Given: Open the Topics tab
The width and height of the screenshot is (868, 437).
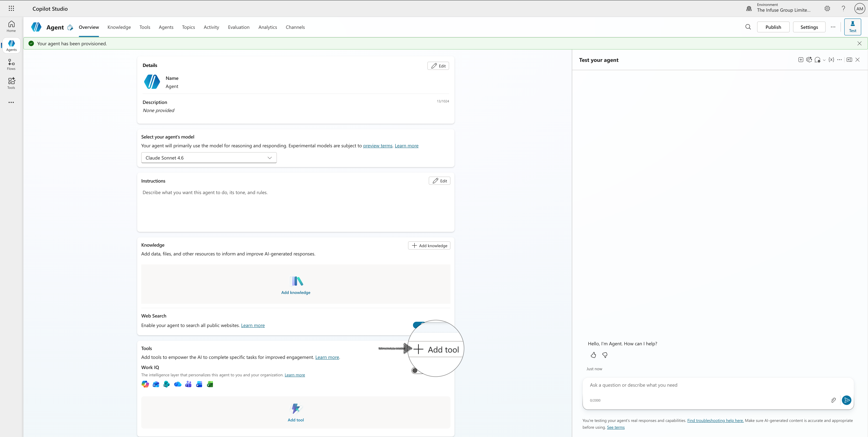Looking at the screenshot, I should click(x=188, y=27).
